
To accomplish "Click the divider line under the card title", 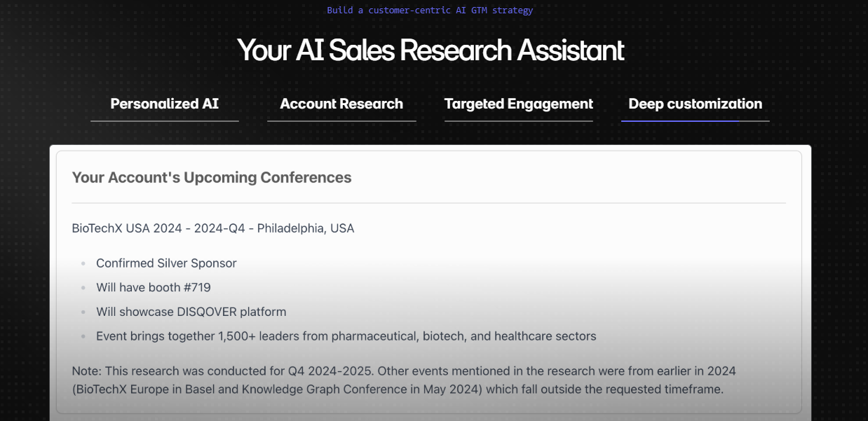I will pos(429,203).
